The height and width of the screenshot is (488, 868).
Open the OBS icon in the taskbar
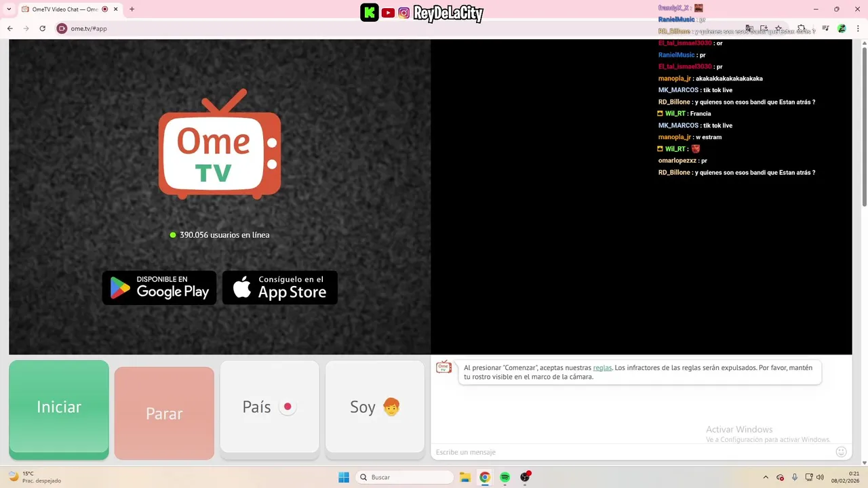[525, 477]
